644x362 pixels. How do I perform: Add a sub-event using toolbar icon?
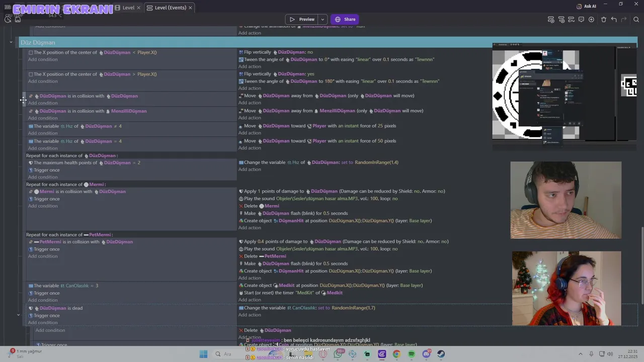561,20
